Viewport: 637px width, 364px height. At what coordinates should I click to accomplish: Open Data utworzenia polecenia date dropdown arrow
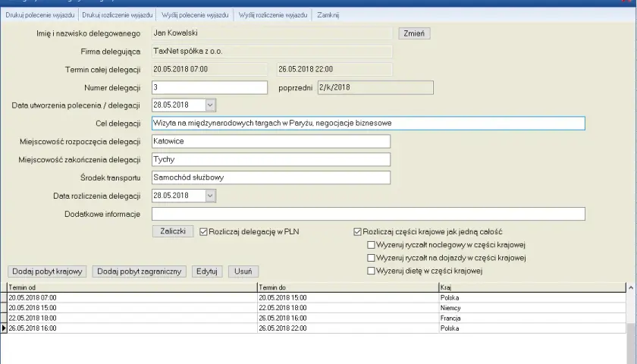(210, 105)
